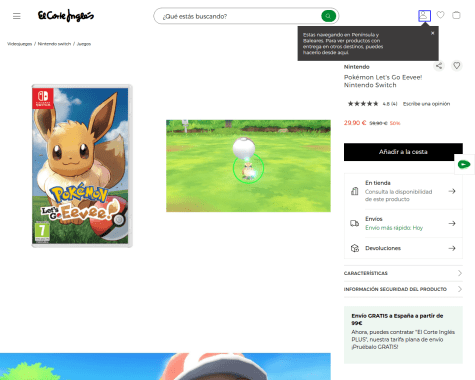
Task: Go to El Corte Inglés homepage logo
Action: (x=66, y=16)
